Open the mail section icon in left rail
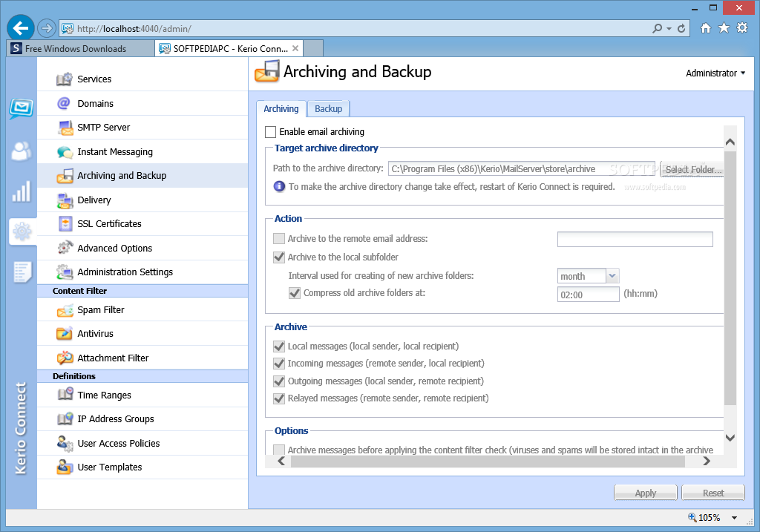The image size is (760, 532). point(22,108)
